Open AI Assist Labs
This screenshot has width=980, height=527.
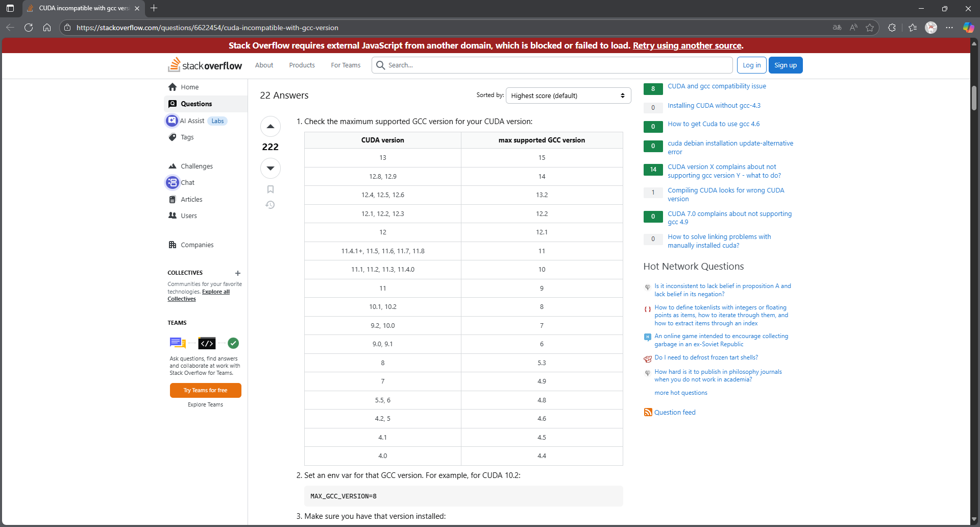[197, 121]
